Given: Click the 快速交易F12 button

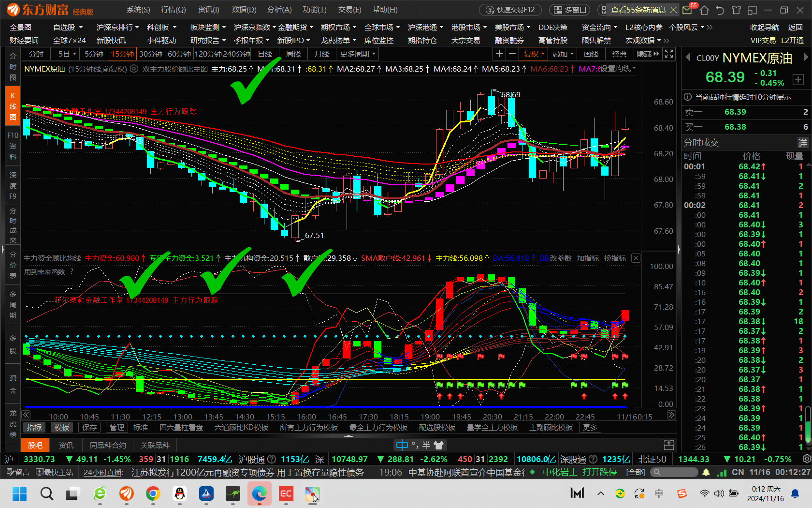Looking at the screenshot, I should [510, 10].
